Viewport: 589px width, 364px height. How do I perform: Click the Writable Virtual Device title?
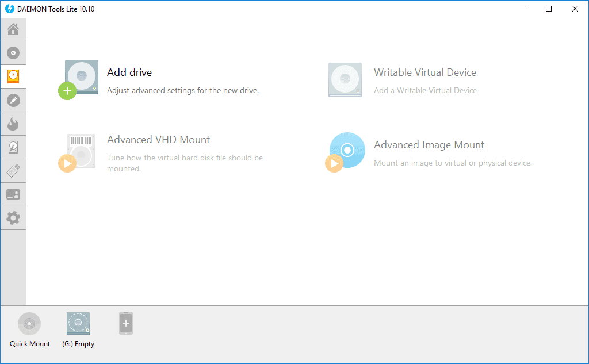[x=425, y=72]
